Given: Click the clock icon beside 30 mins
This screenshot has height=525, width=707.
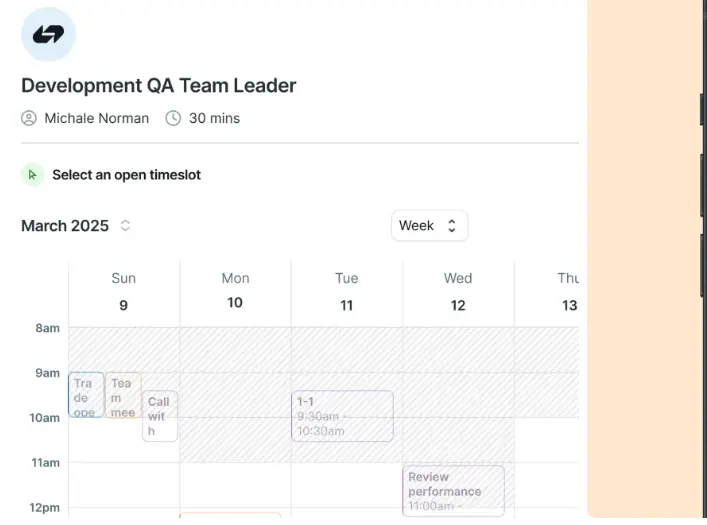Looking at the screenshot, I should point(173,118).
